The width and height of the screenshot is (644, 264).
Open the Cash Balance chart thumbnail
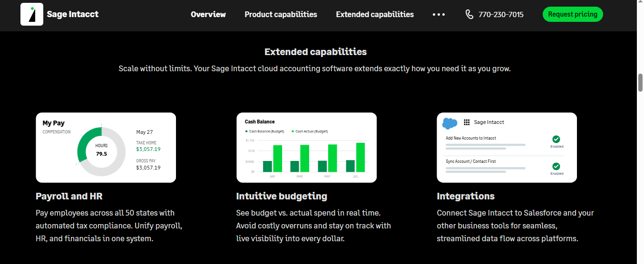[x=306, y=147]
